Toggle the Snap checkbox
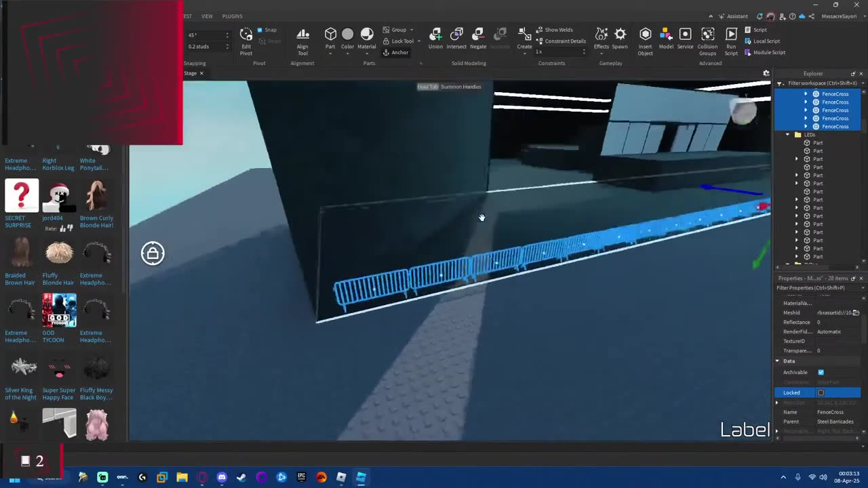Viewport: 868px width, 488px height. [260, 30]
